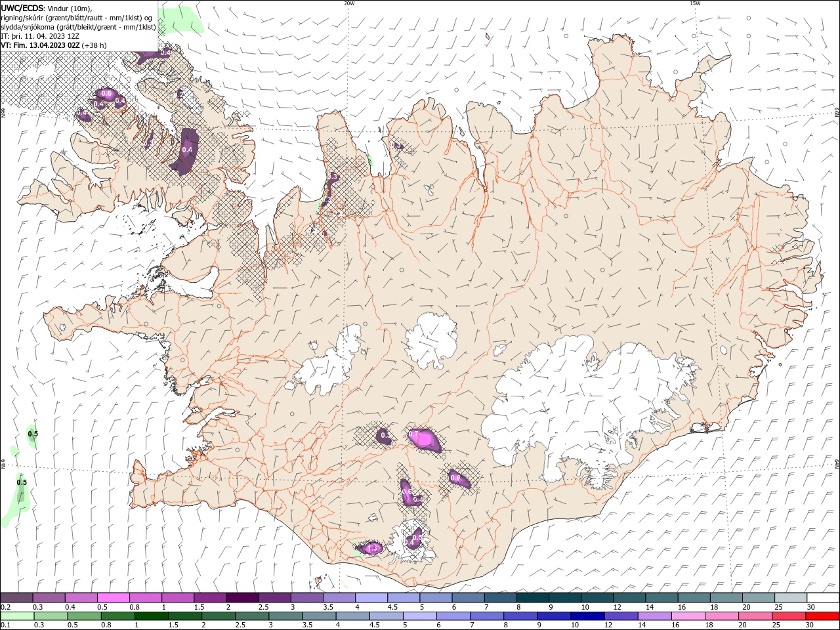Select the 'IT: þri. 11. 04. 2023 12Z' line
The image size is (840, 630).
tap(40, 36)
